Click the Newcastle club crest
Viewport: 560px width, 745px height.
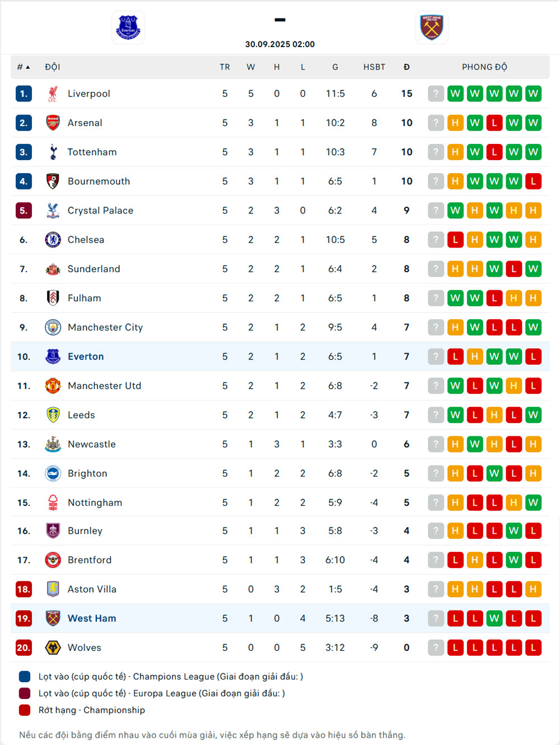click(x=53, y=444)
